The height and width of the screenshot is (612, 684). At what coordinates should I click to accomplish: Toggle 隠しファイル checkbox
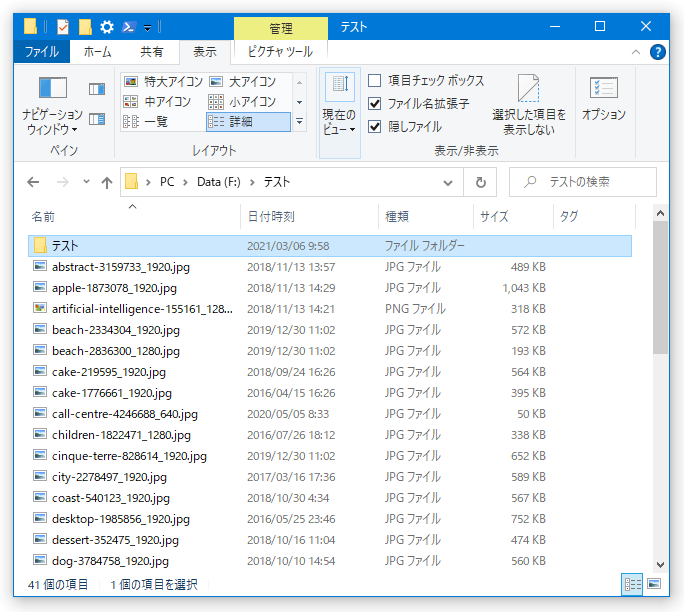375,127
